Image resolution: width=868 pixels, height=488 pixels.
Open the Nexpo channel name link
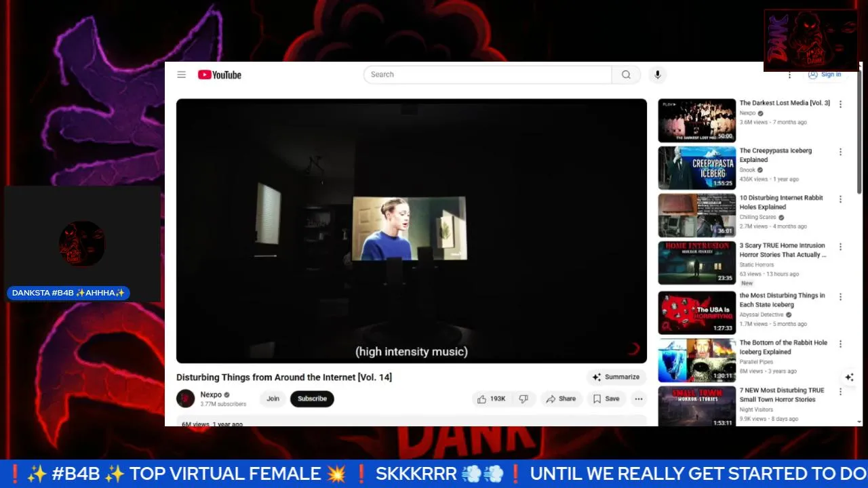pyautogui.click(x=211, y=394)
